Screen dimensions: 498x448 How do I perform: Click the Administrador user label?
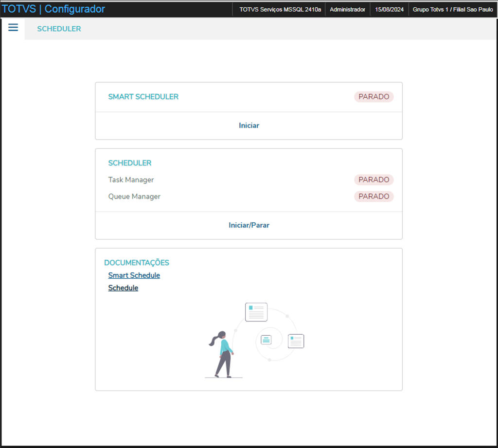point(347,10)
